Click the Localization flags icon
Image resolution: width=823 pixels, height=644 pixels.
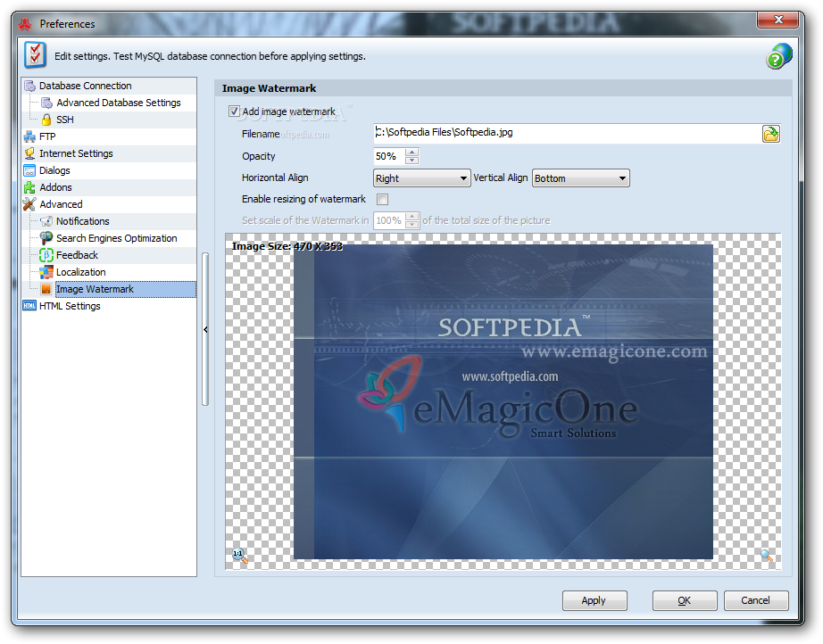tap(46, 272)
